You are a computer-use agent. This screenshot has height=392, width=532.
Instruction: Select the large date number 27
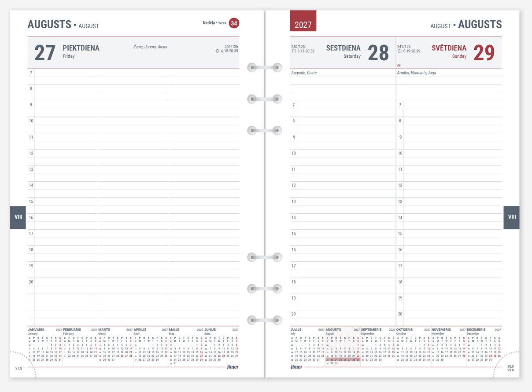click(45, 53)
